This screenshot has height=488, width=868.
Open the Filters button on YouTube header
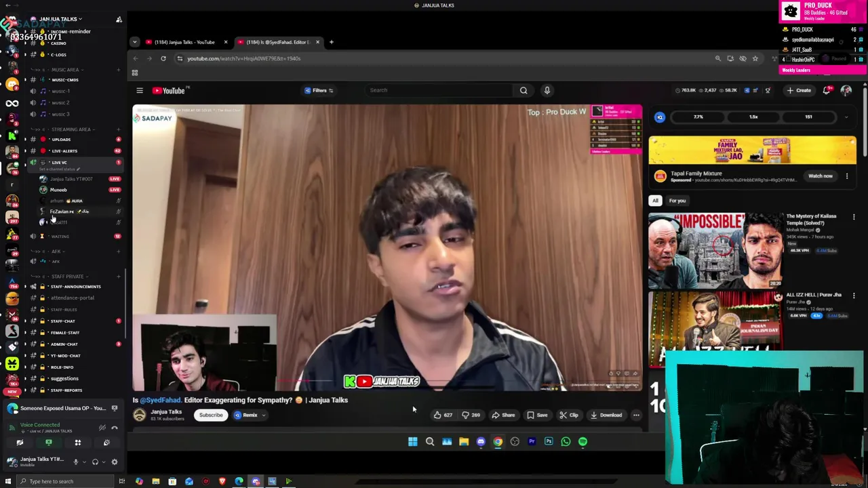point(319,90)
